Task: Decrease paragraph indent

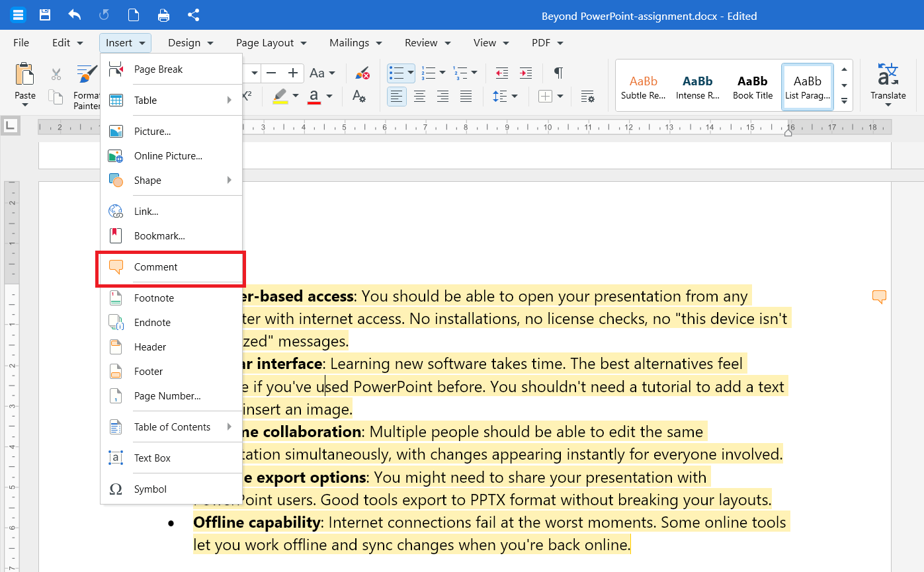Action: (x=502, y=73)
